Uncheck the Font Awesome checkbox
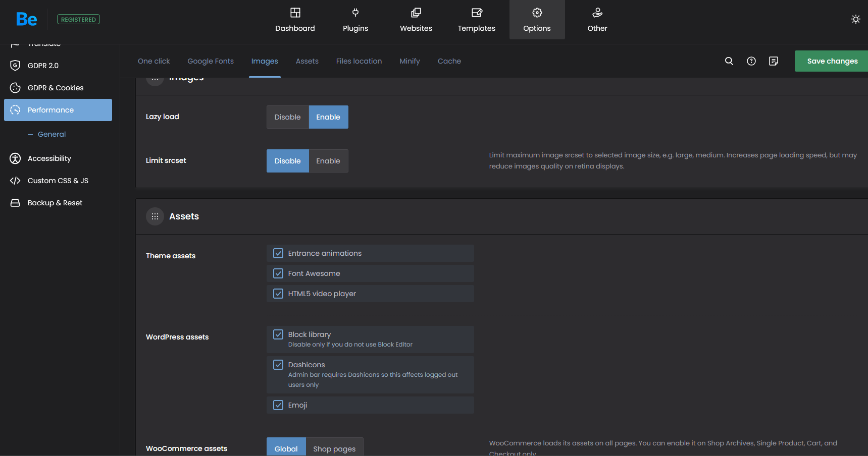The width and height of the screenshot is (868, 456). [x=278, y=273]
